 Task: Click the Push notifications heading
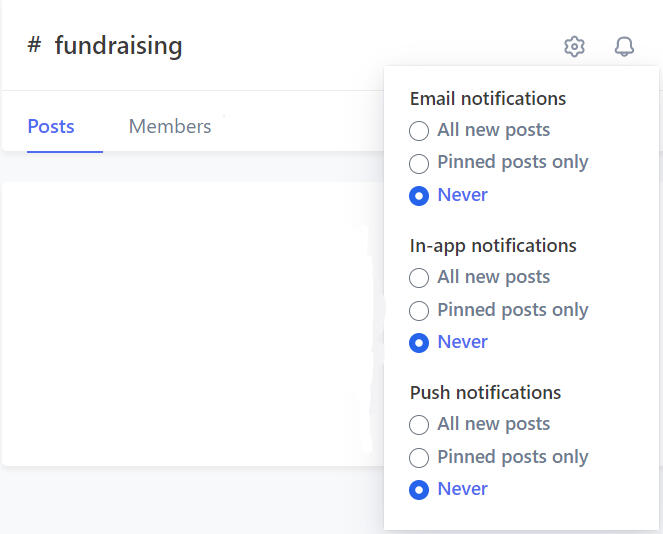coord(485,393)
